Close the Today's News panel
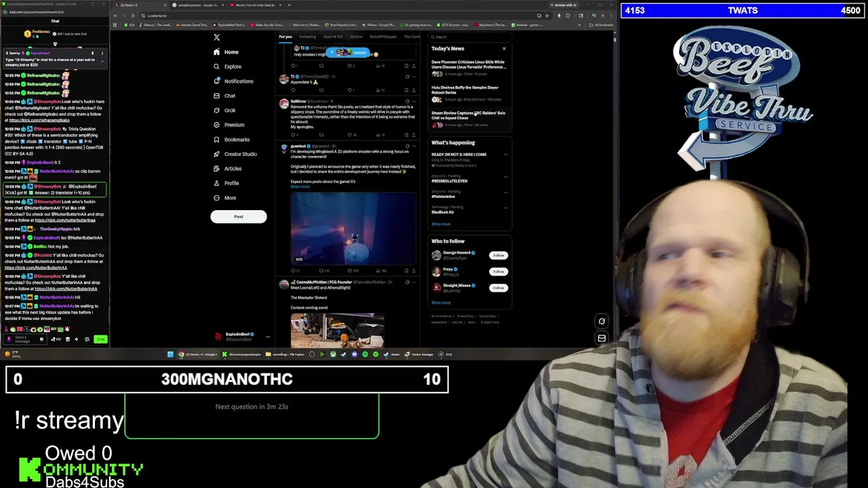 504,49
